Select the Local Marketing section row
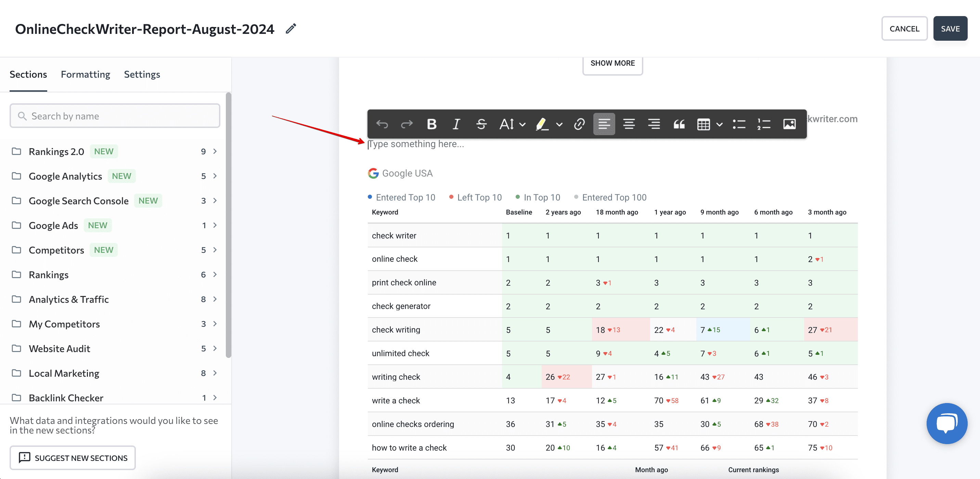This screenshot has width=980, height=479. (x=114, y=373)
